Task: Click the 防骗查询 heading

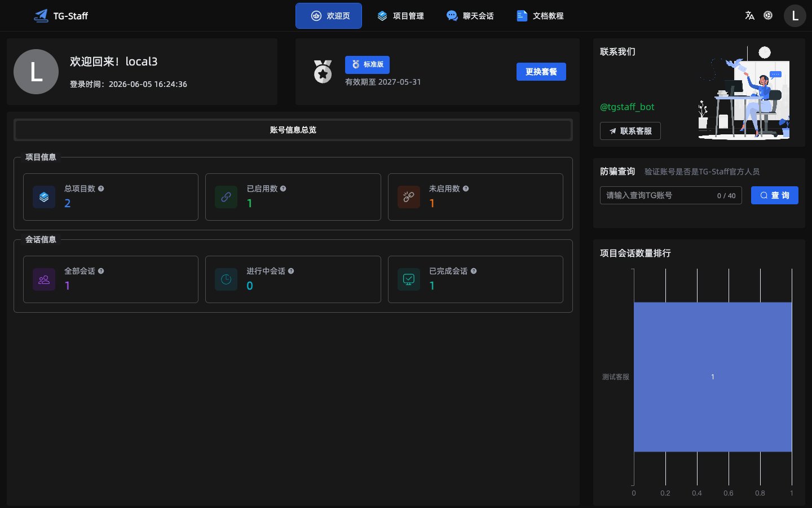Action: [617, 172]
